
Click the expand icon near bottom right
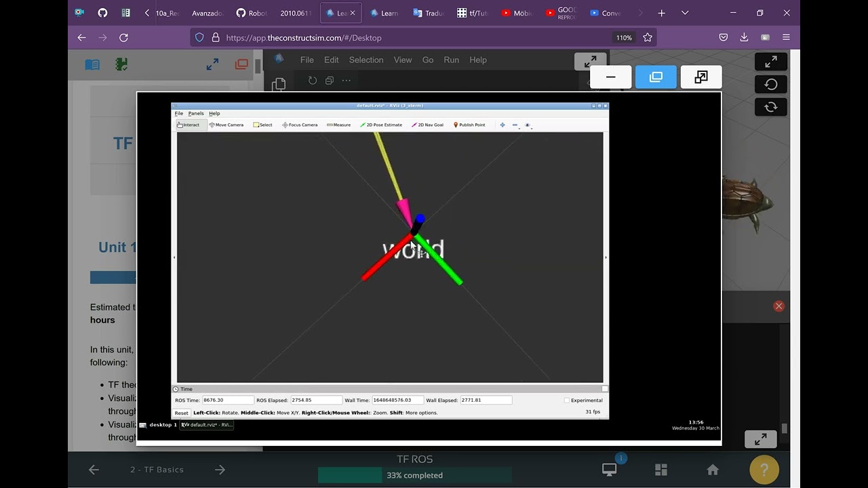760,439
